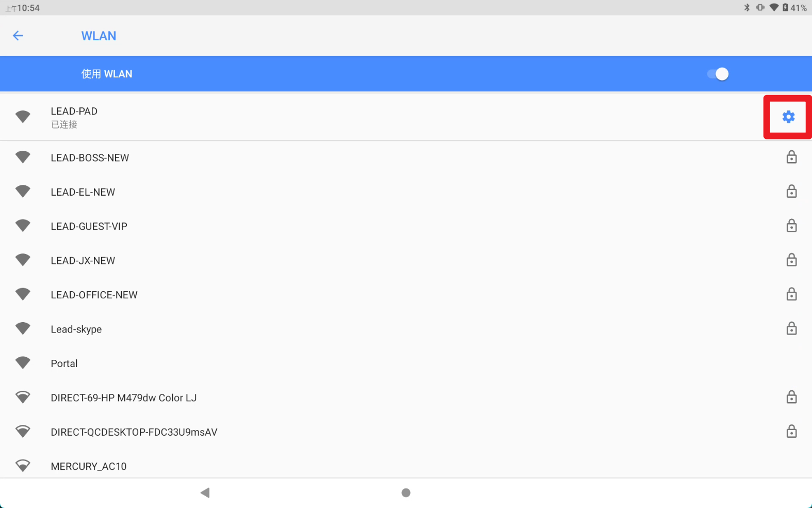Click the Wi-Fi signal icon next to Portal
The image size is (812, 508).
[23, 363]
